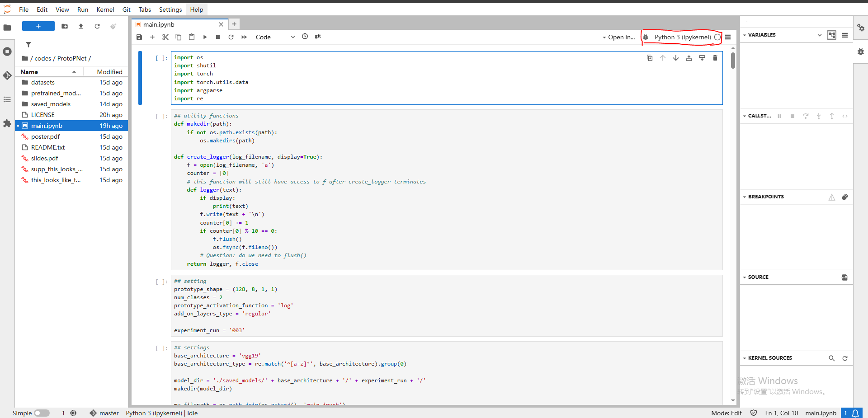This screenshot has width=868, height=418.
Task: Expand the Open in... dropdown
Action: [x=618, y=37]
